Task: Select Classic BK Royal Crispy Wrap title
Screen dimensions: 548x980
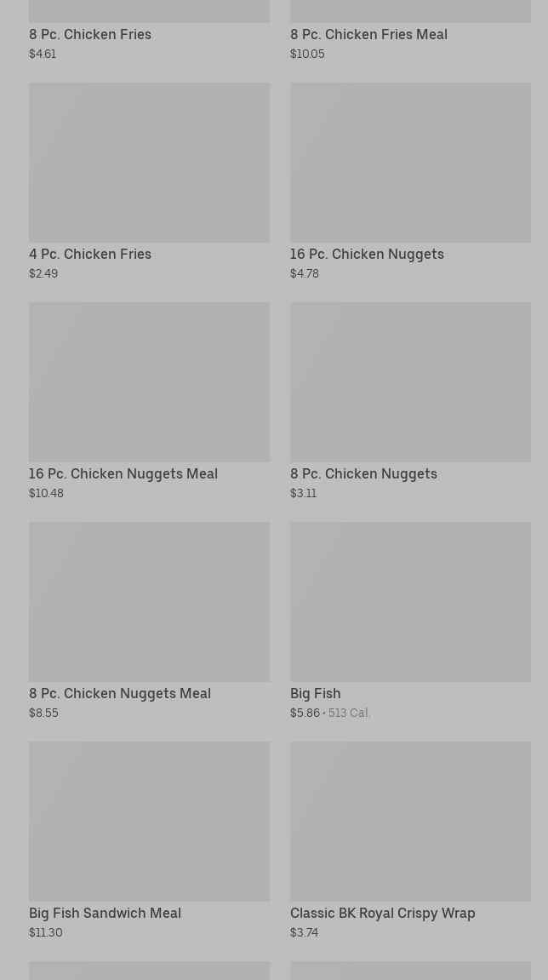Action: pyautogui.click(x=383, y=914)
